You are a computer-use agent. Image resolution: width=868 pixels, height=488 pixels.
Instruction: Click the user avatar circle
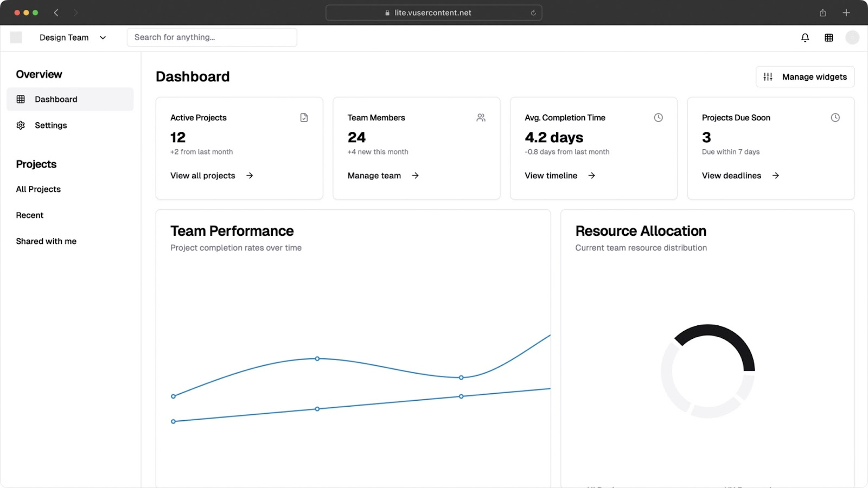click(x=852, y=37)
